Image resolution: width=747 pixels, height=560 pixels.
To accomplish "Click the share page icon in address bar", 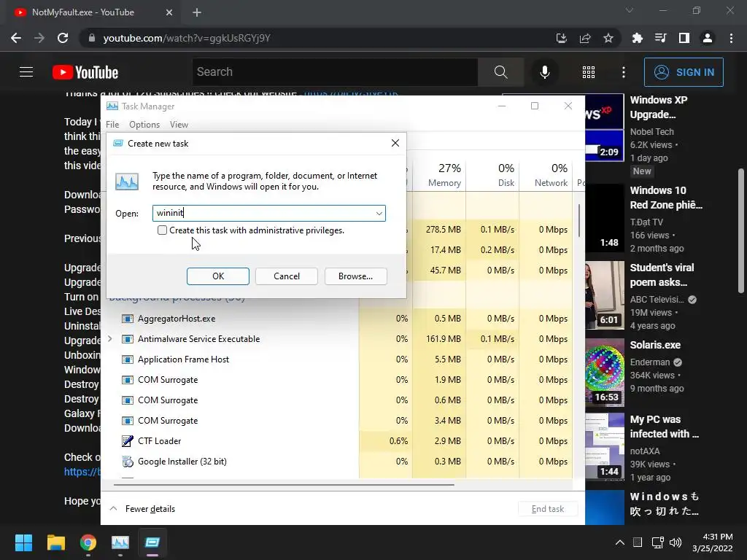I will click(584, 38).
